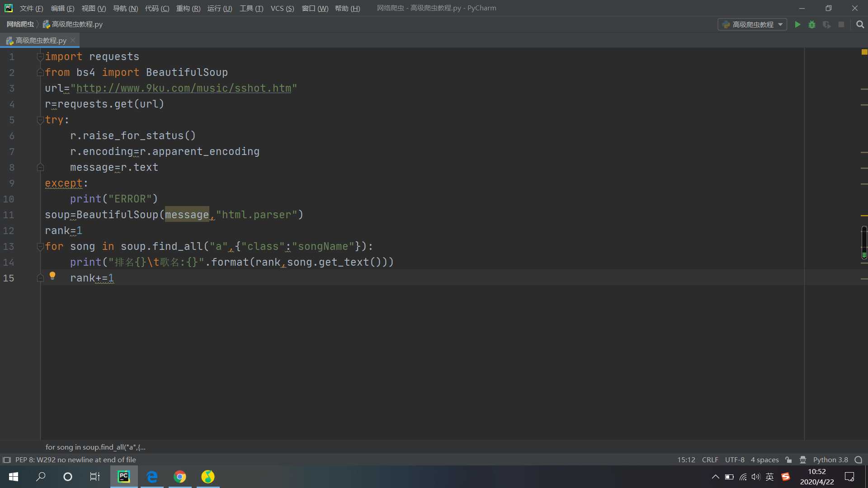Click the Sogou input method tray icon

coord(786,477)
